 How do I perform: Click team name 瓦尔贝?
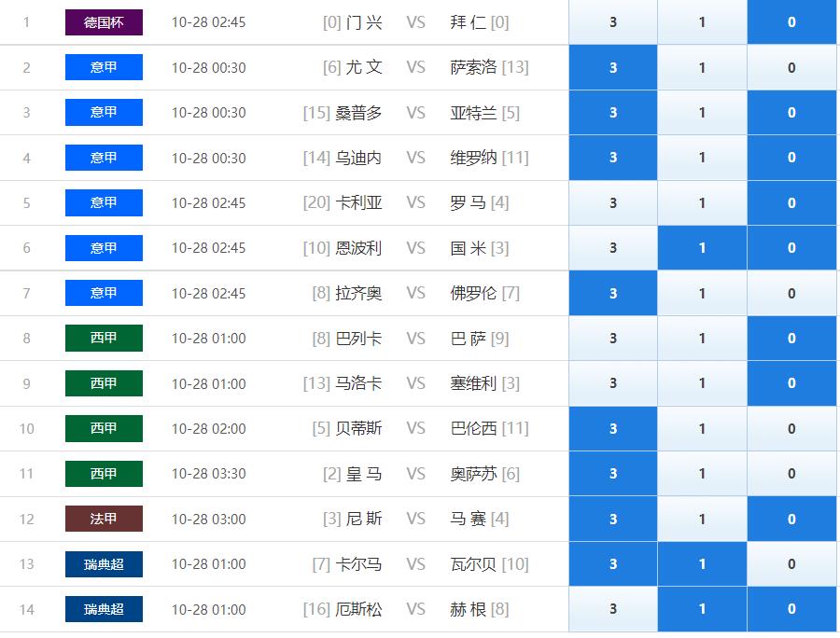click(473, 564)
